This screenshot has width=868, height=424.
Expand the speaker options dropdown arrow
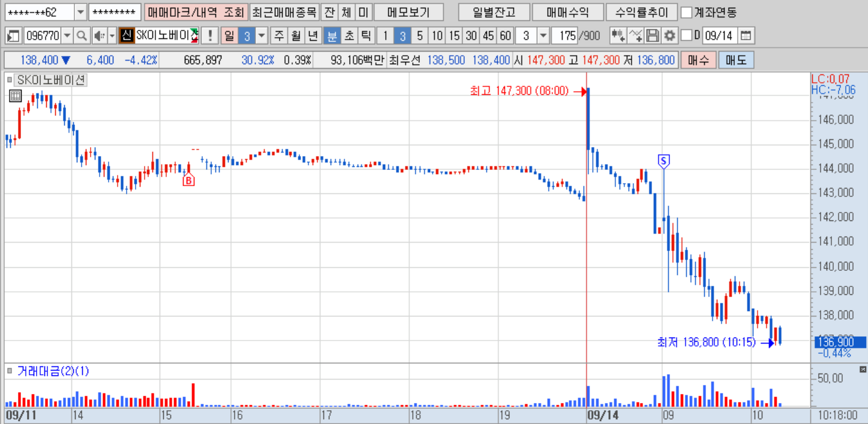112,36
